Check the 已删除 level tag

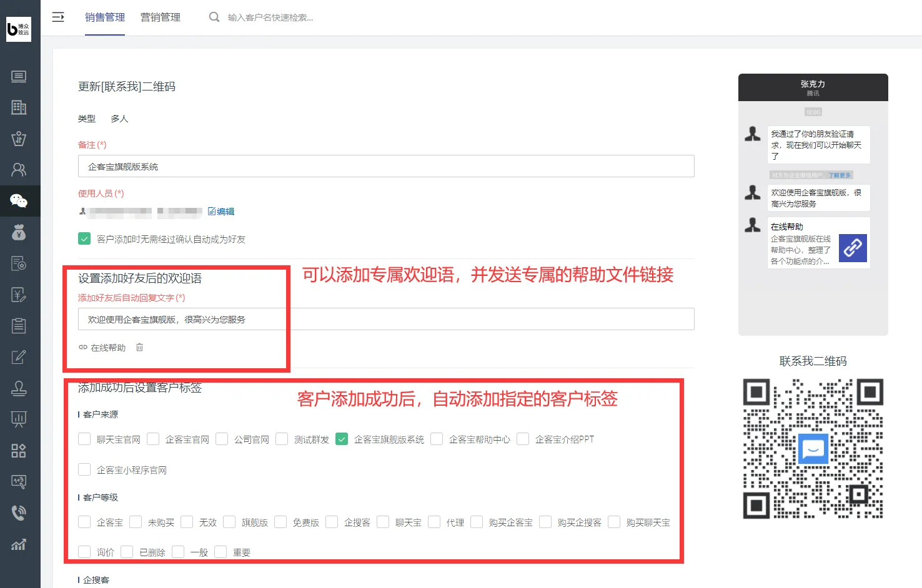point(127,552)
